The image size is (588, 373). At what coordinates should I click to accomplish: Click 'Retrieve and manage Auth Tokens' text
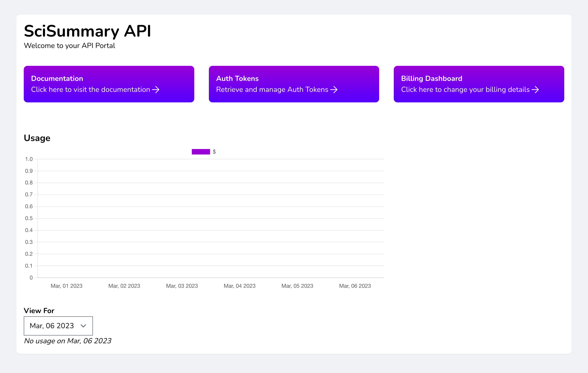pos(272,90)
